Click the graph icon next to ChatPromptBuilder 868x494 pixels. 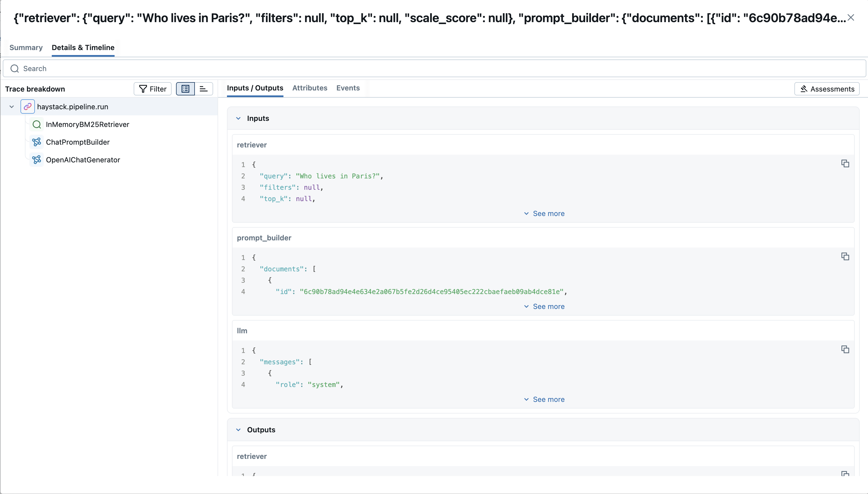37,142
